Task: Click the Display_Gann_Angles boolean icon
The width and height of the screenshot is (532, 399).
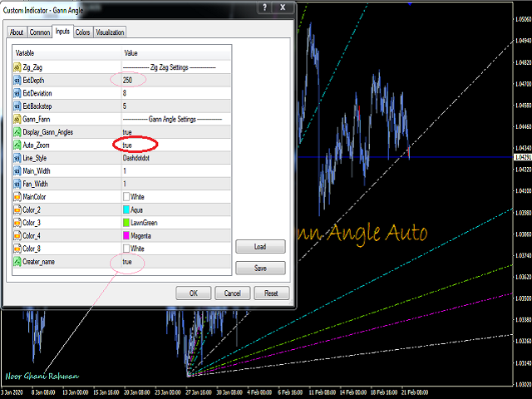Action: click(x=17, y=132)
